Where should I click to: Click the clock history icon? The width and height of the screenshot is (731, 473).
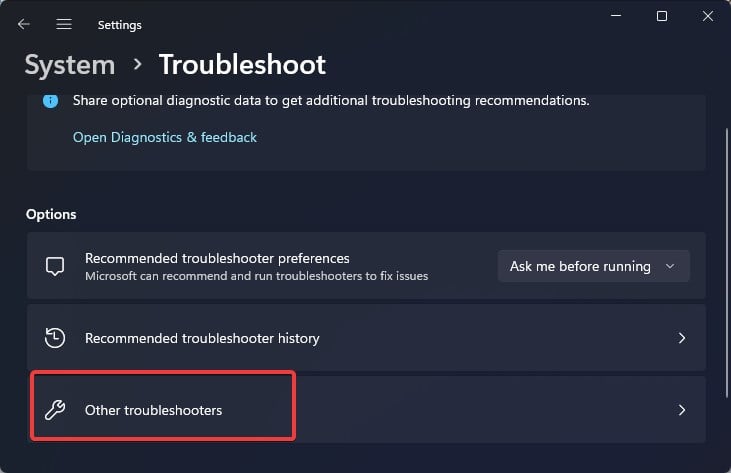[55, 338]
